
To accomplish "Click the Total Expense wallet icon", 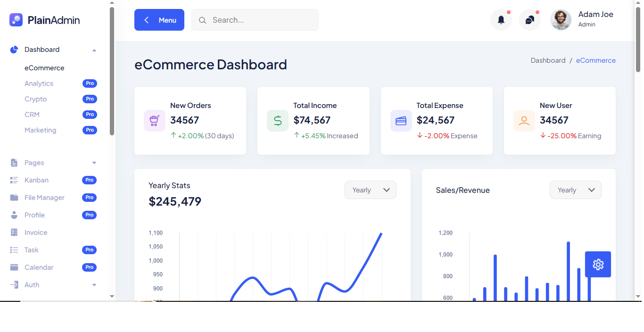I will pos(401,121).
